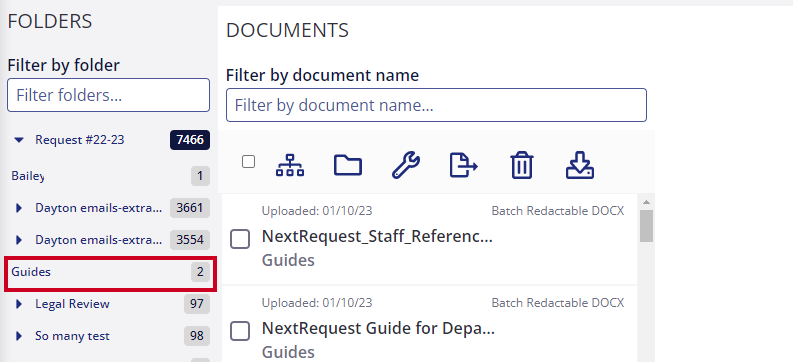Expand the Legal Review folder

click(x=19, y=304)
